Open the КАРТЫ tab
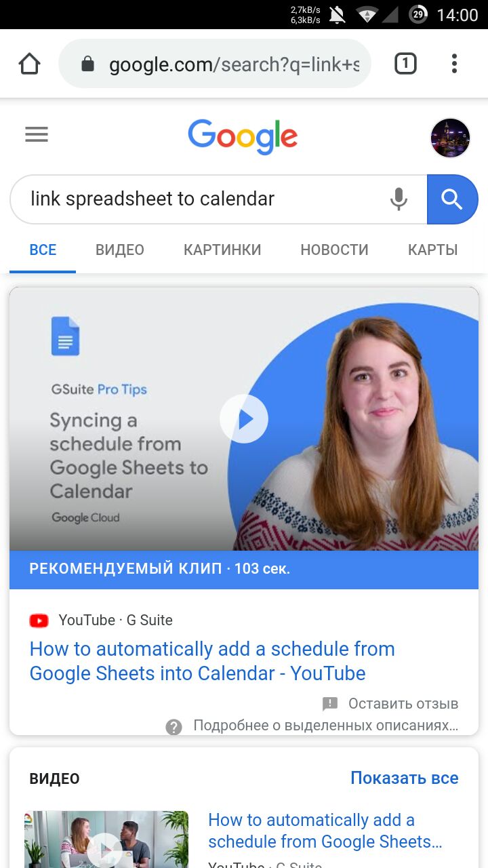 (x=433, y=250)
